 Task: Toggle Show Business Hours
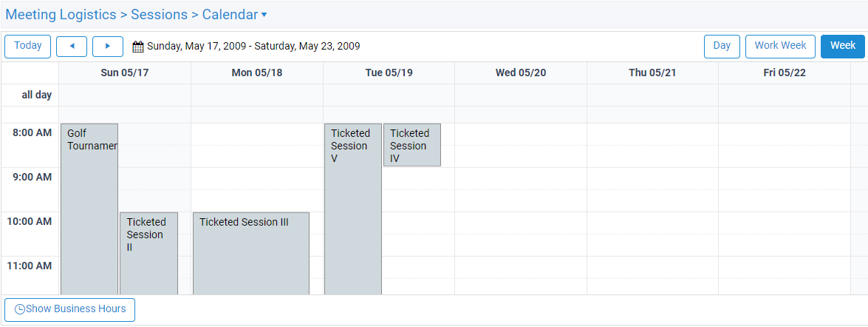pos(69,309)
